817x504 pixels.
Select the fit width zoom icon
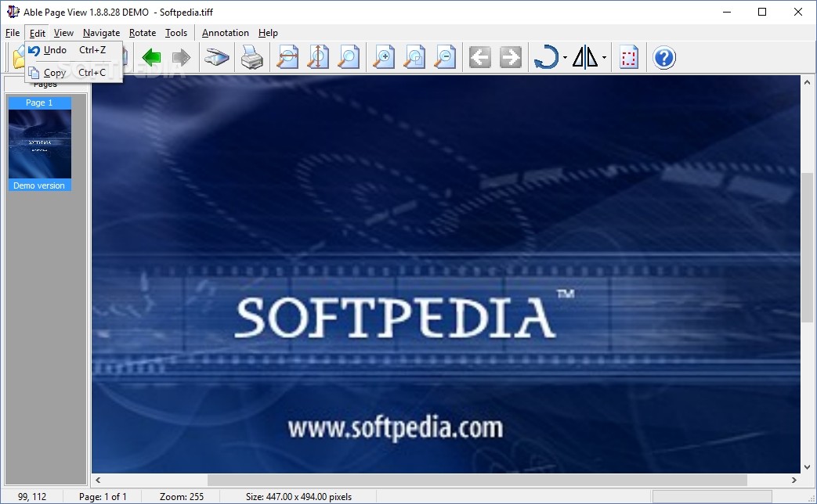tap(287, 57)
